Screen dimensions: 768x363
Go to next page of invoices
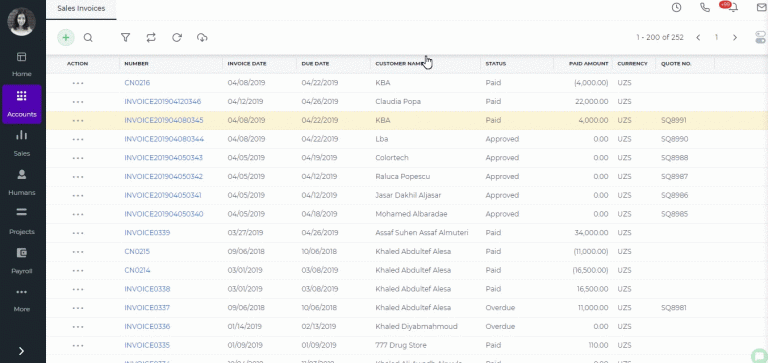coord(735,37)
